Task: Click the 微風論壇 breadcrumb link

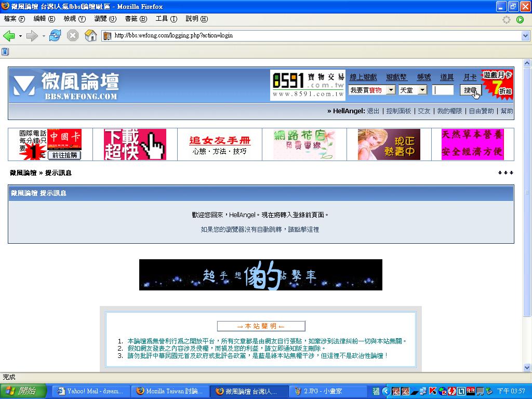Action: pos(23,173)
